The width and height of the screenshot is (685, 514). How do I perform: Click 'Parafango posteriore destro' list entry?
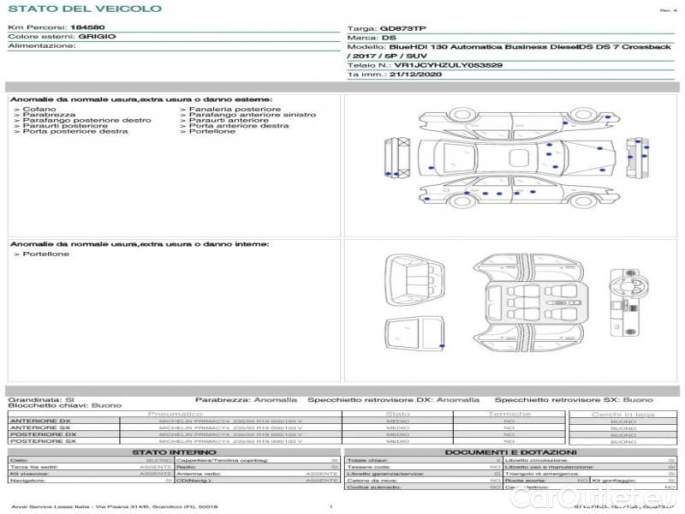pyautogui.click(x=87, y=120)
